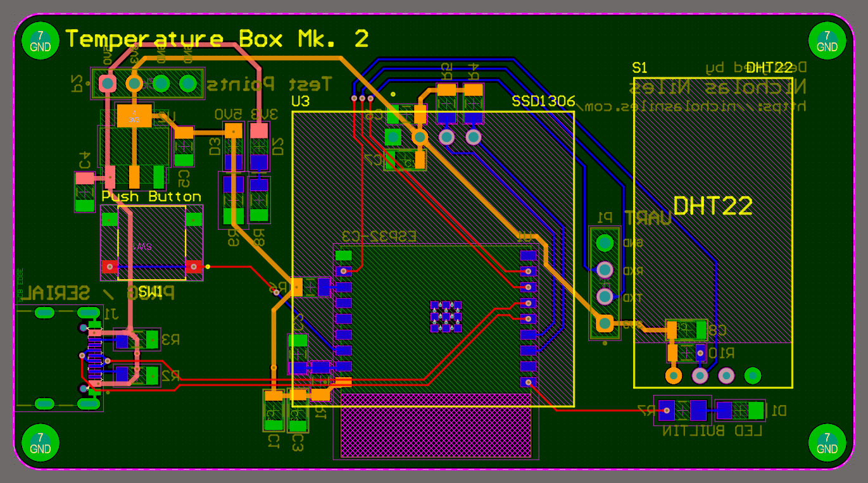The height and width of the screenshot is (483, 868).
Task: Click the "SW1" designator text
Action: [151, 292]
